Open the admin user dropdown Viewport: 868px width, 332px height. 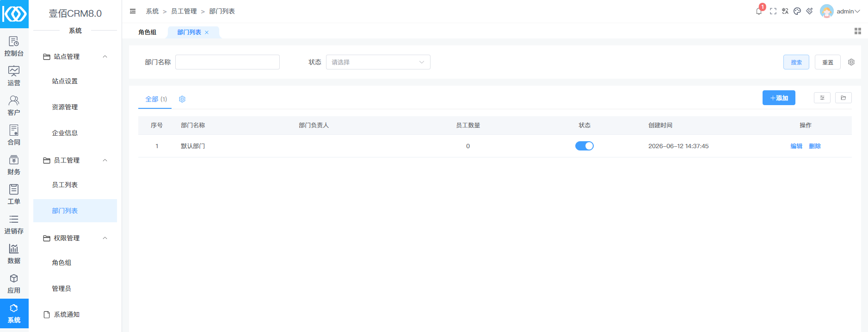click(848, 11)
